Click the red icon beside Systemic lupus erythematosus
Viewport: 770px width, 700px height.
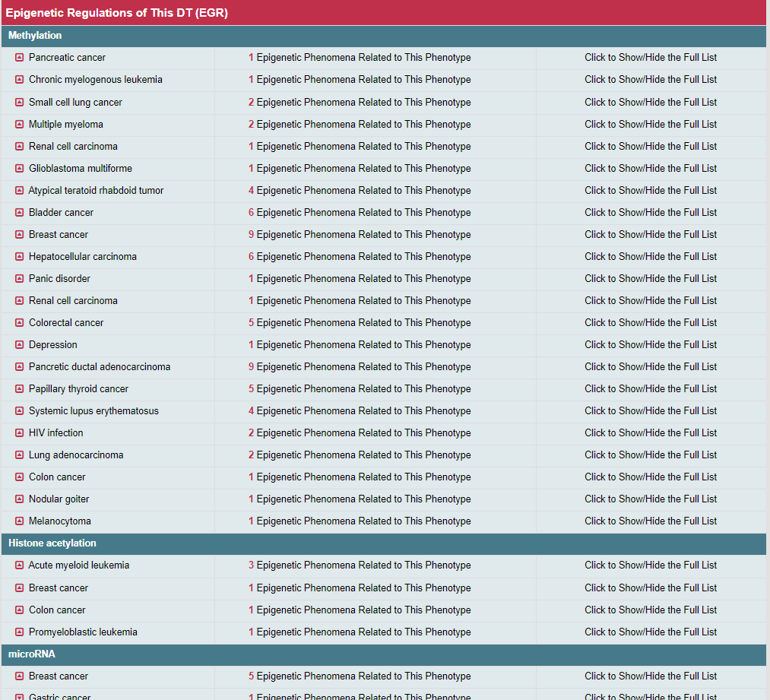click(x=19, y=411)
